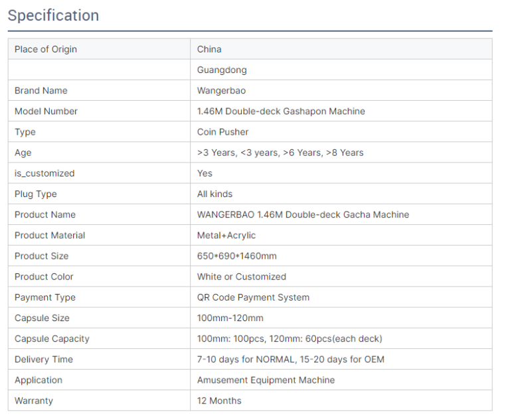The width and height of the screenshot is (510, 420).
Task: Select the China value cell
Action: (x=209, y=49)
